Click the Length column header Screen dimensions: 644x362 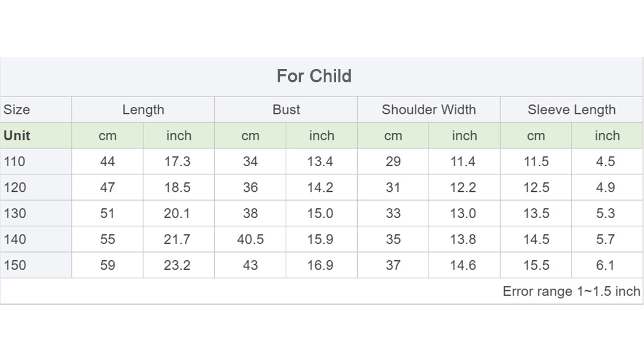pyautogui.click(x=143, y=109)
